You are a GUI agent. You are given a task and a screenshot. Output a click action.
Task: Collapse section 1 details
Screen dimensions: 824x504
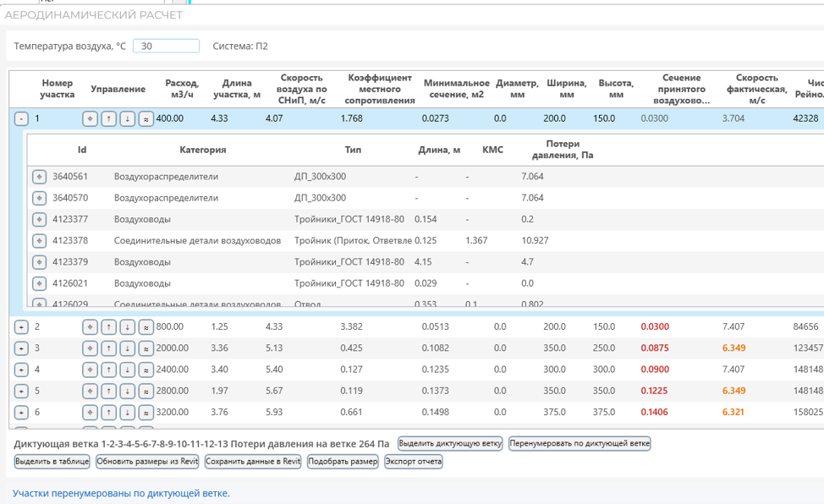pyautogui.click(x=21, y=118)
